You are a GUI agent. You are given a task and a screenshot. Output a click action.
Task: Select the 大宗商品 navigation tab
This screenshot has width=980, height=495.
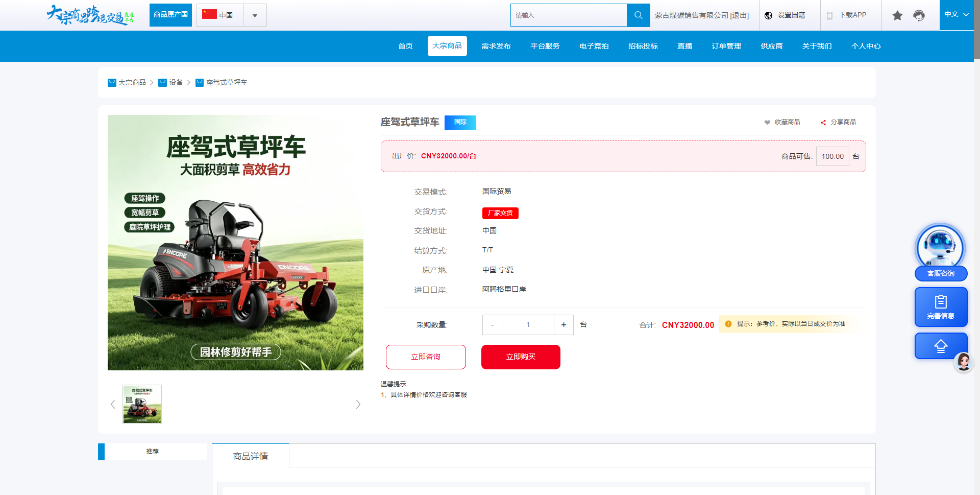coord(447,46)
